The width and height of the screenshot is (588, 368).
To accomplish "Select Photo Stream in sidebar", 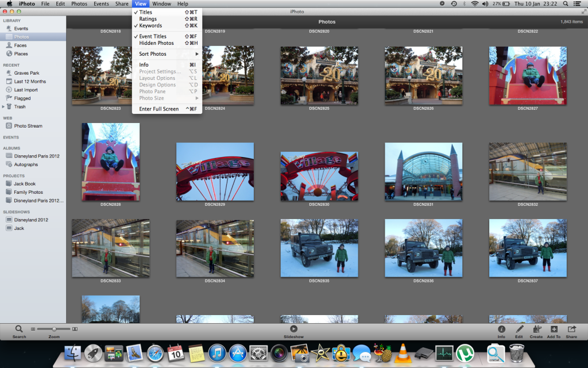I will (x=28, y=126).
